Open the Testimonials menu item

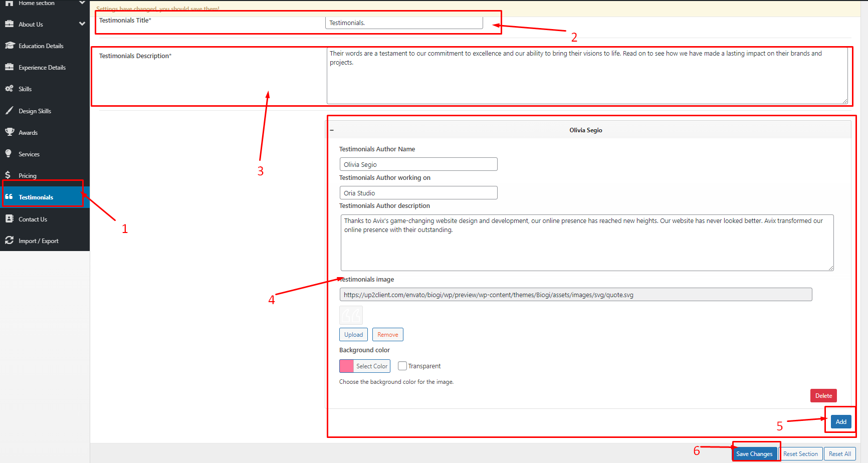[x=36, y=197]
